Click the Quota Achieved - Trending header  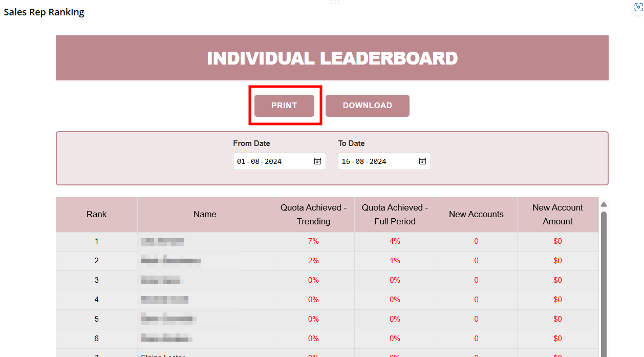click(x=313, y=215)
